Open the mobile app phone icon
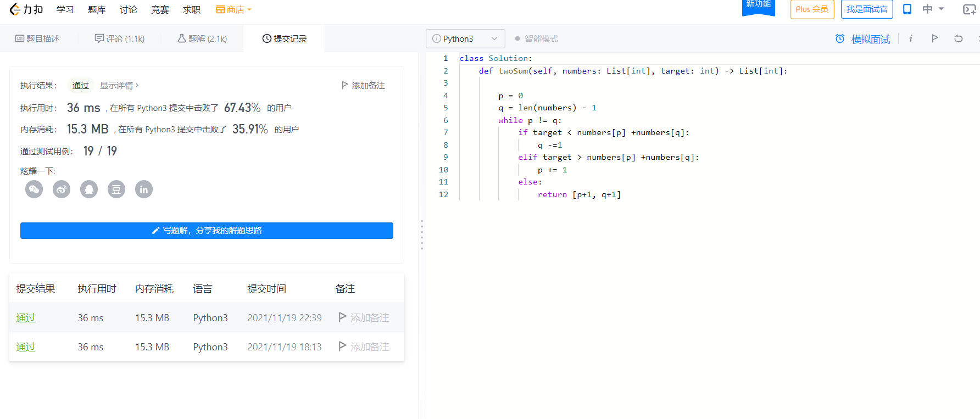The height and width of the screenshot is (419, 980). 907,9
